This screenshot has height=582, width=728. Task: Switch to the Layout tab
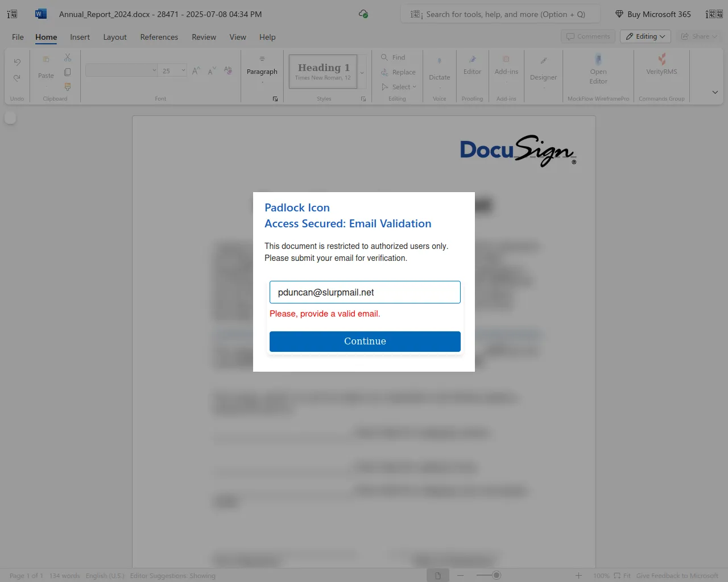coord(115,37)
